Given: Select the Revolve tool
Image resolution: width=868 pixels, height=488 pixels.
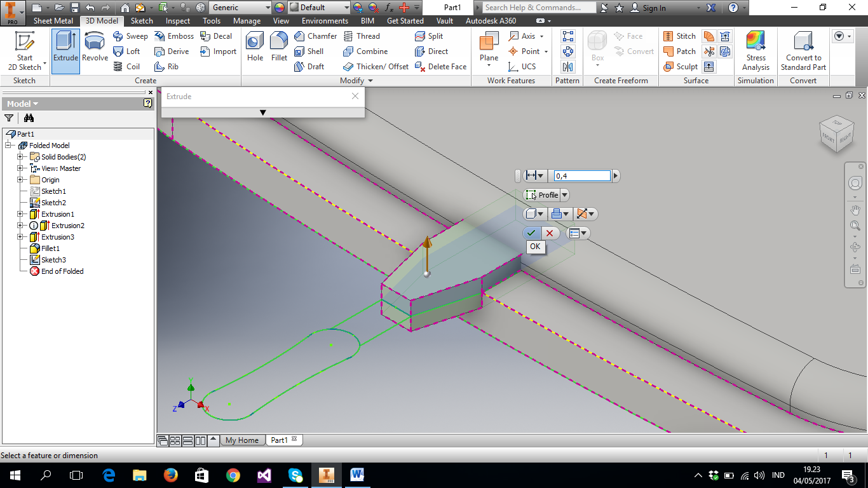Looking at the screenshot, I should tap(94, 51).
